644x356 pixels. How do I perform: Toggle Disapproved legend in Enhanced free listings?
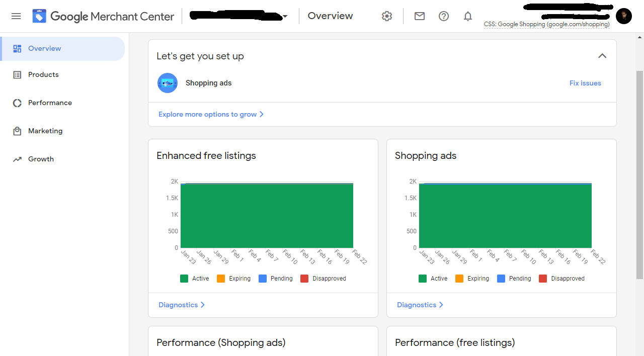click(x=323, y=279)
